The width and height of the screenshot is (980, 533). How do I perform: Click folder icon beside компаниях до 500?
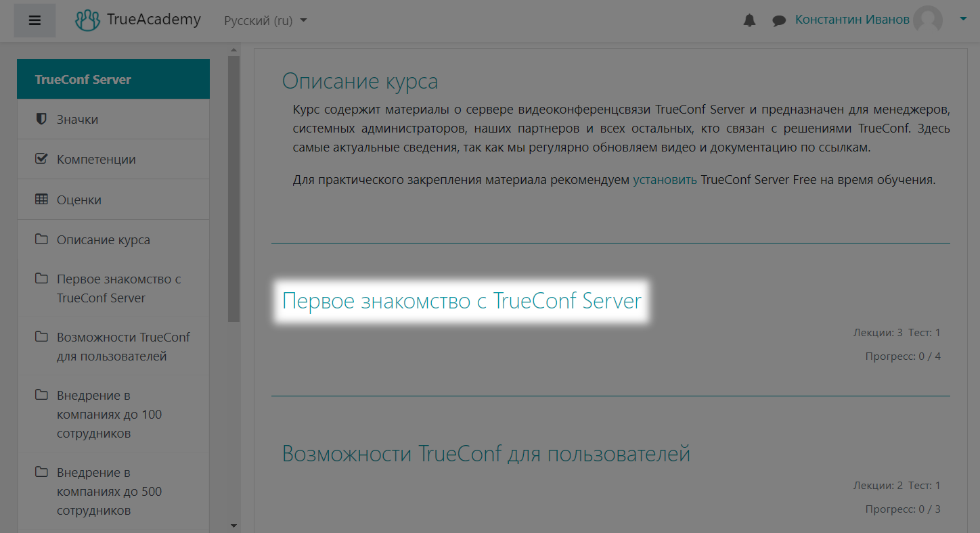[41, 472]
